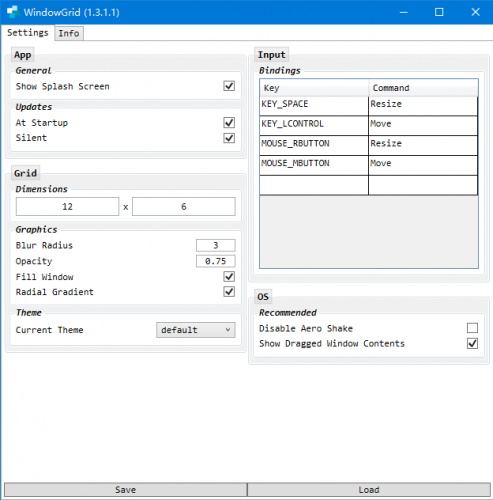Image resolution: width=493 pixels, height=500 pixels.
Task: Click grid width field showing 12
Action: pos(67,207)
